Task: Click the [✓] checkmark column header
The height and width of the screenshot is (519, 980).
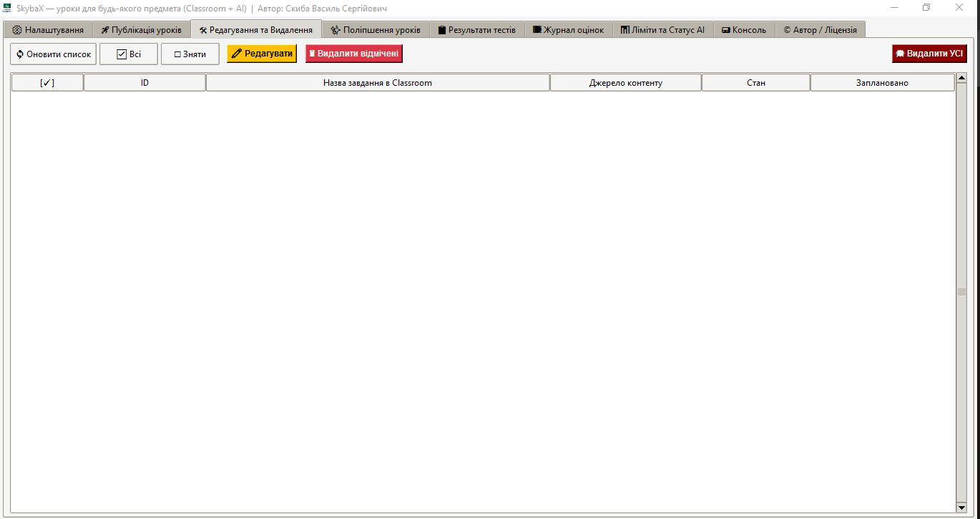Action: pos(47,83)
